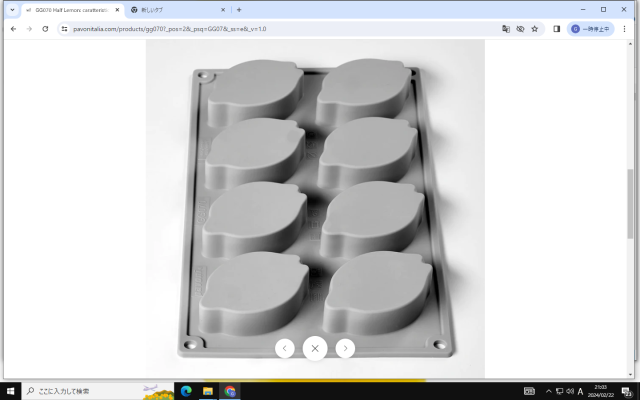Go to the next product image
Viewport: 640px width, 400px height.
(345, 348)
